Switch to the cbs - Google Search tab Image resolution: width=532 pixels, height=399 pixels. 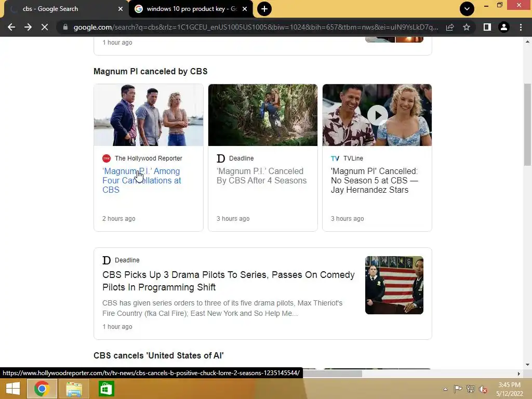point(64,9)
